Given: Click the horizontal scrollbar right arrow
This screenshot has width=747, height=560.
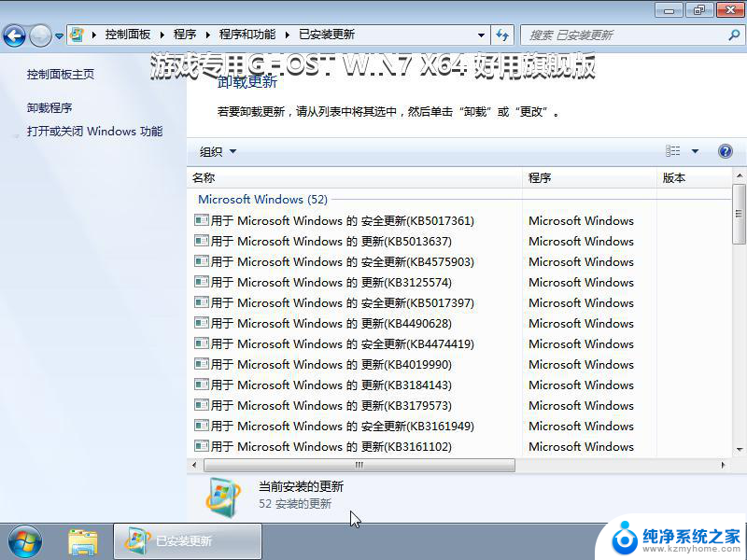Looking at the screenshot, I should pyautogui.click(x=723, y=465).
